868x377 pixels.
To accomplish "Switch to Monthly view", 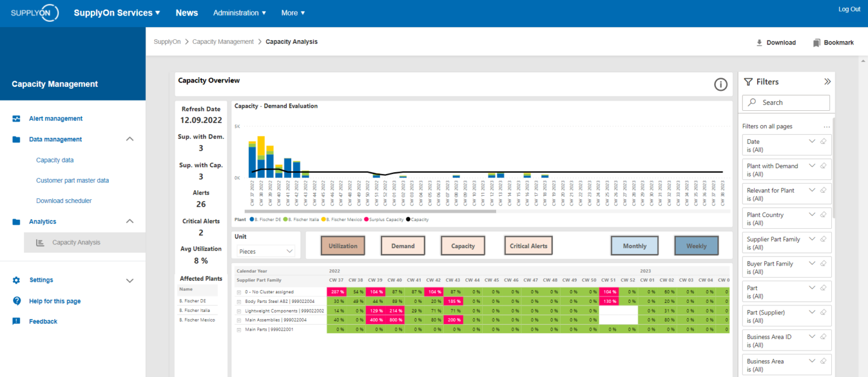I will click(634, 245).
